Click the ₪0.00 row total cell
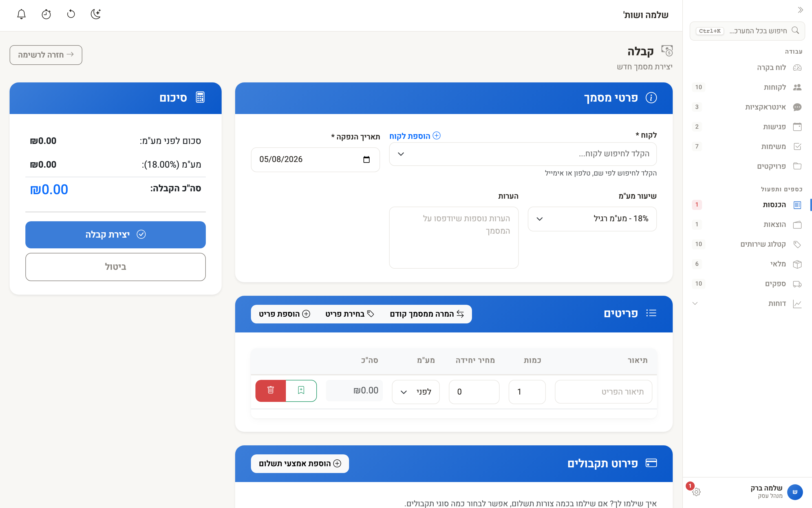 click(x=354, y=391)
